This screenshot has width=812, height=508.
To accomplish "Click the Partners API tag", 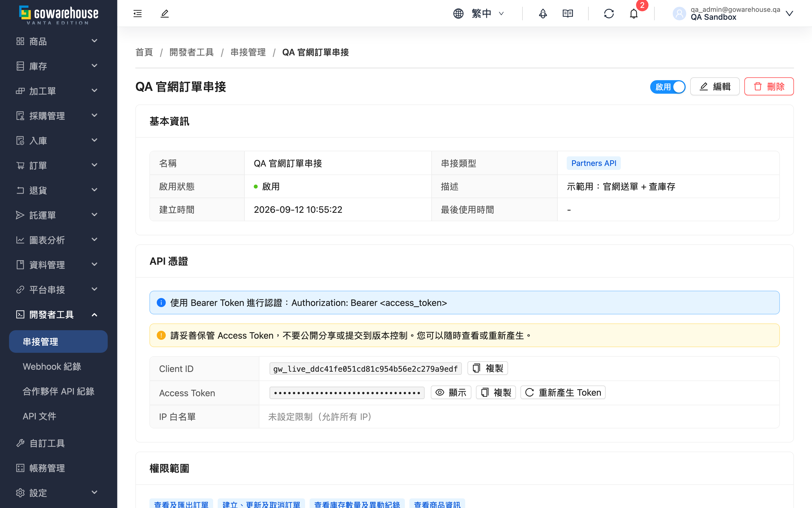I will pos(593,163).
